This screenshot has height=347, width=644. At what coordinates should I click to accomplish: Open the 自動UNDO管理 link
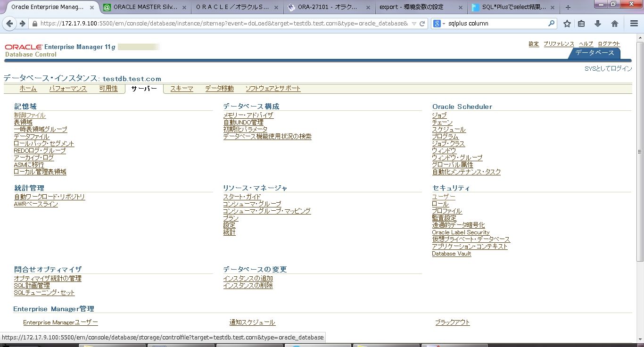point(243,122)
